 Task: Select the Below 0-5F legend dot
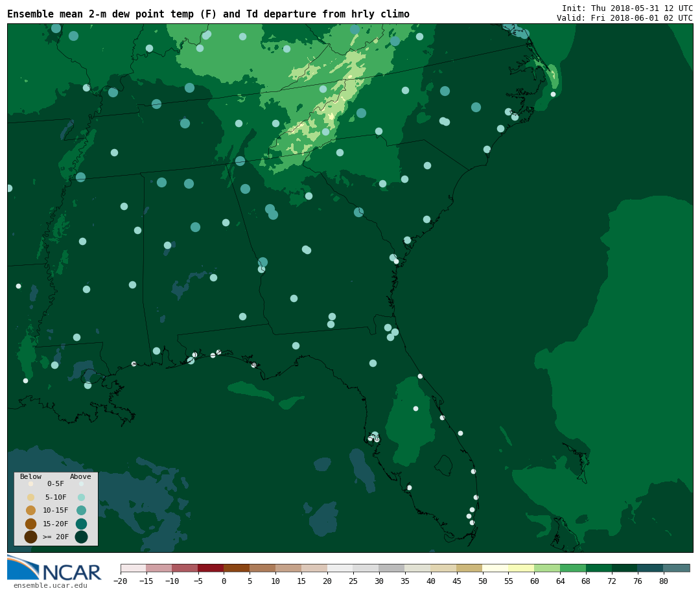31,483
